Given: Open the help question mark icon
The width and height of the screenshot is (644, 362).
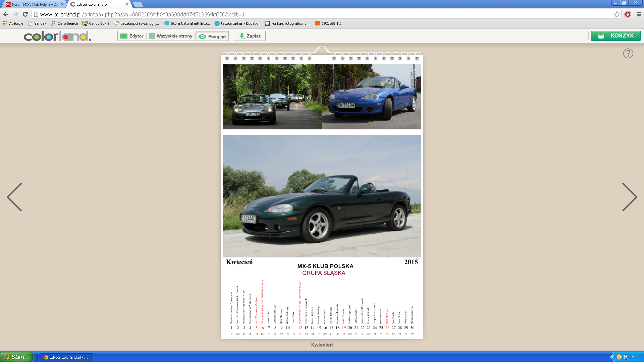Looking at the screenshot, I should (x=628, y=53).
